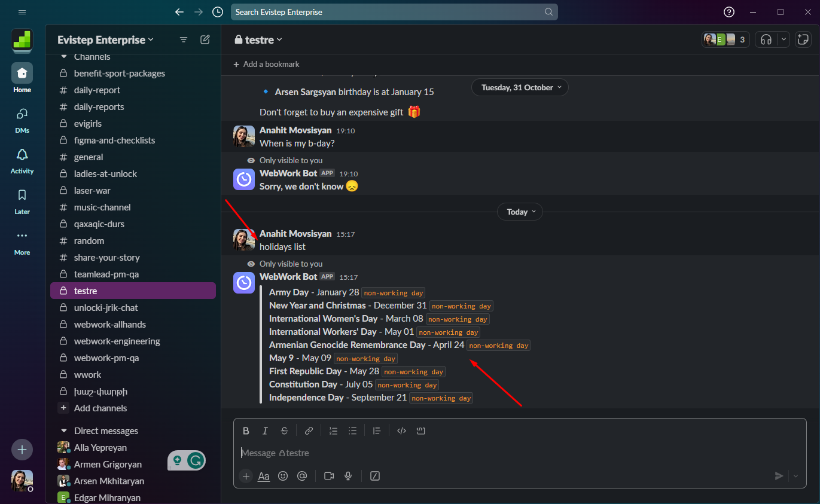Open the Activity tab in sidebar

(x=22, y=160)
